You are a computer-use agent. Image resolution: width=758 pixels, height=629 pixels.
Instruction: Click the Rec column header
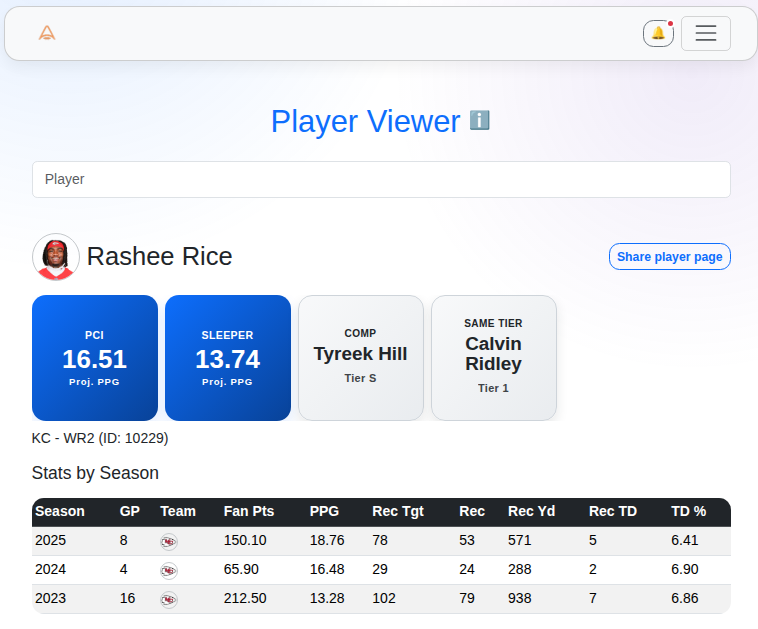(472, 511)
